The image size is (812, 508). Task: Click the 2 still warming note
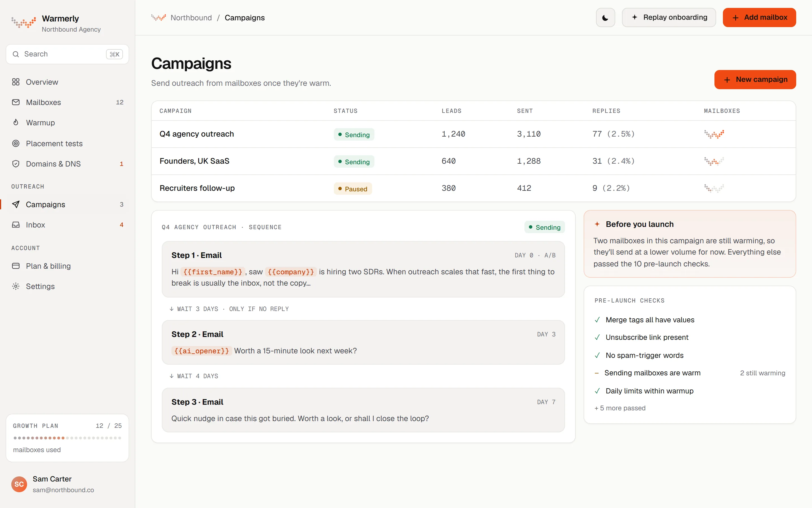(x=762, y=373)
